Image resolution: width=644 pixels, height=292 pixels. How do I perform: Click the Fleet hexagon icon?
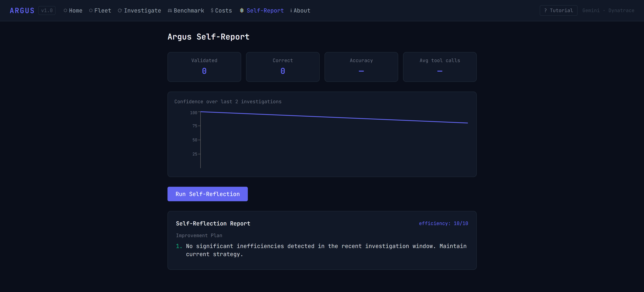(x=91, y=10)
